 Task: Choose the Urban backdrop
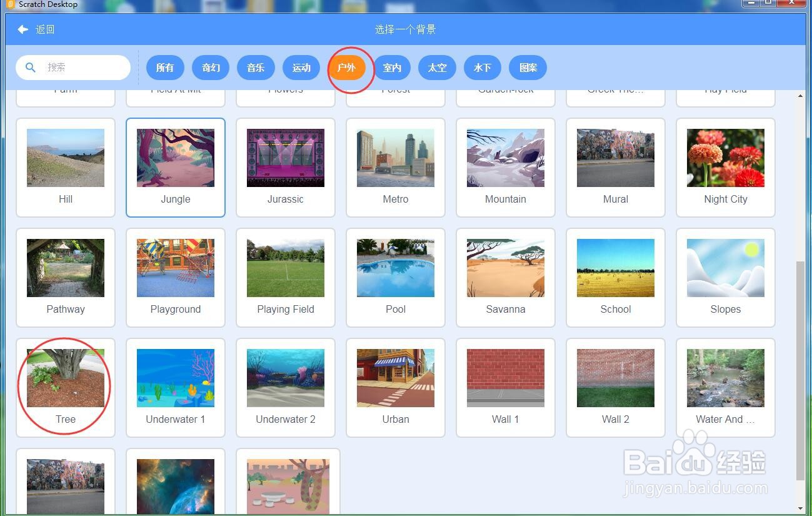tap(396, 388)
